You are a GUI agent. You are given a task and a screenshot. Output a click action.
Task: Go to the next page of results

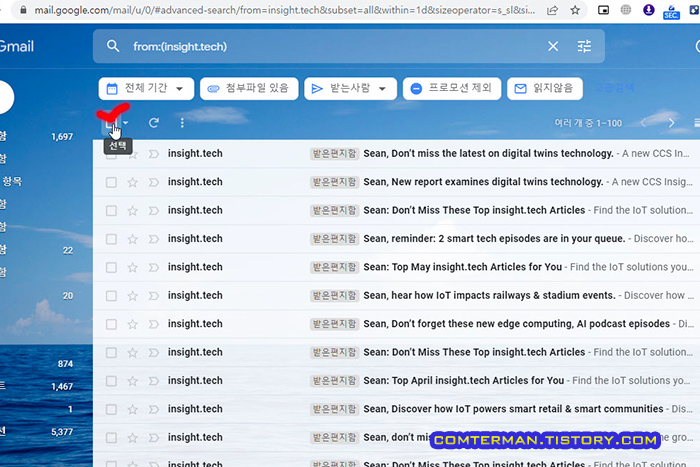point(671,123)
